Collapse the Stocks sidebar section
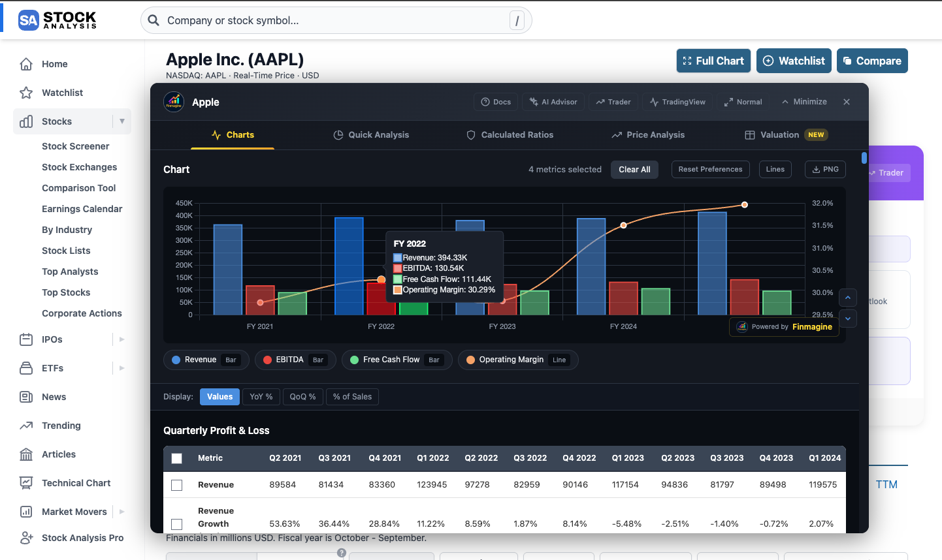 [122, 121]
